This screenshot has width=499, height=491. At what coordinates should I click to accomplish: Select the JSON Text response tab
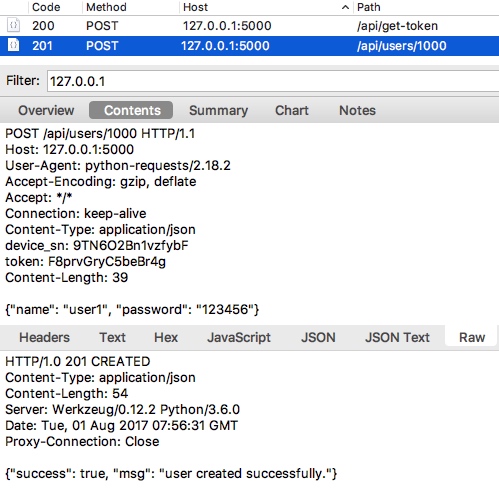click(397, 337)
